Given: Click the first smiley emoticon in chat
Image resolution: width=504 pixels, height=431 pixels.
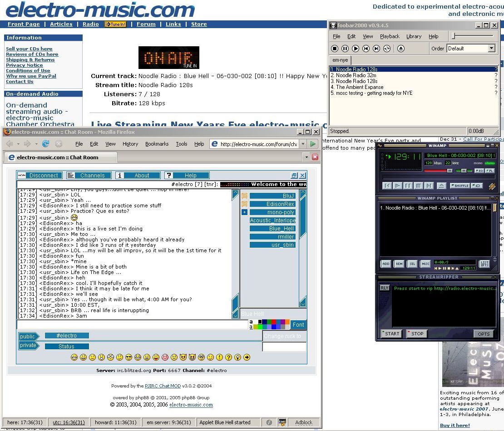Looking at the screenshot, I should (x=74, y=357).
